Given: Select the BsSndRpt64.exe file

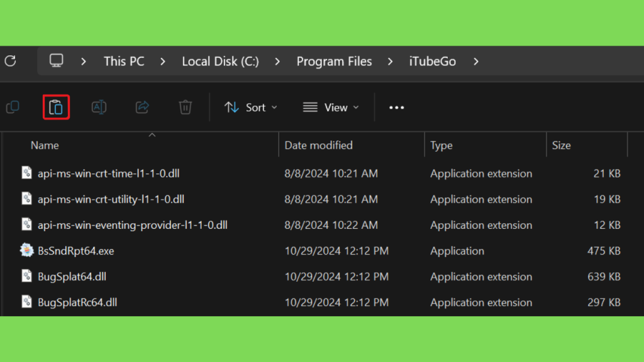Looking at the screenshot, I should click(x=75, y=251).
